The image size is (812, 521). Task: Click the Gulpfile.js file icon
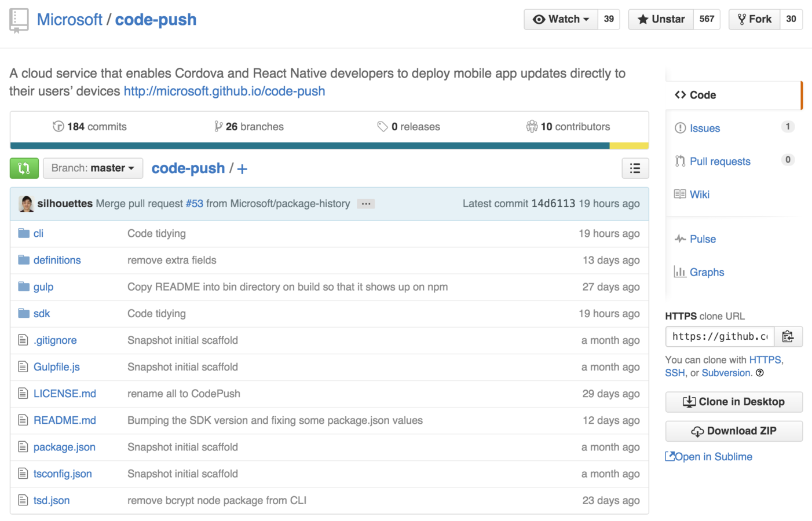pyautogui.click(x=23, y=367)
